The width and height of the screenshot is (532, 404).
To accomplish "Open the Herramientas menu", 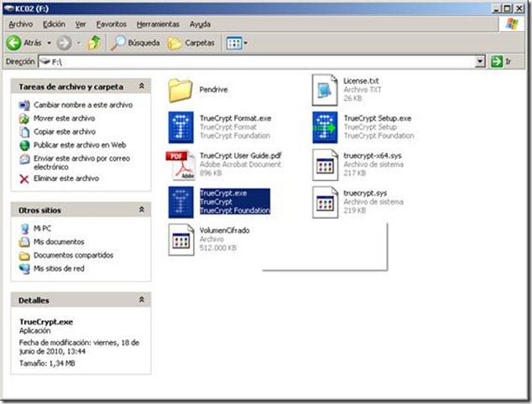I will tap(158, 24).
